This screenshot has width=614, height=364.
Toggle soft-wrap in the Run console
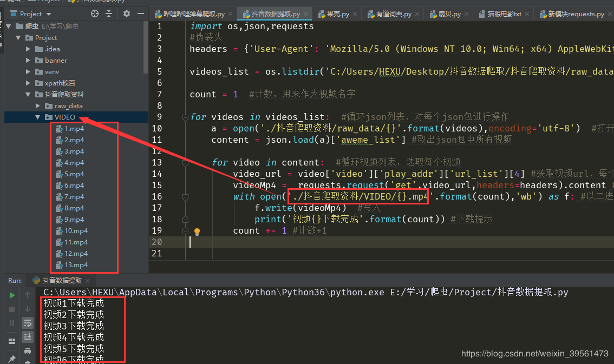28,323
